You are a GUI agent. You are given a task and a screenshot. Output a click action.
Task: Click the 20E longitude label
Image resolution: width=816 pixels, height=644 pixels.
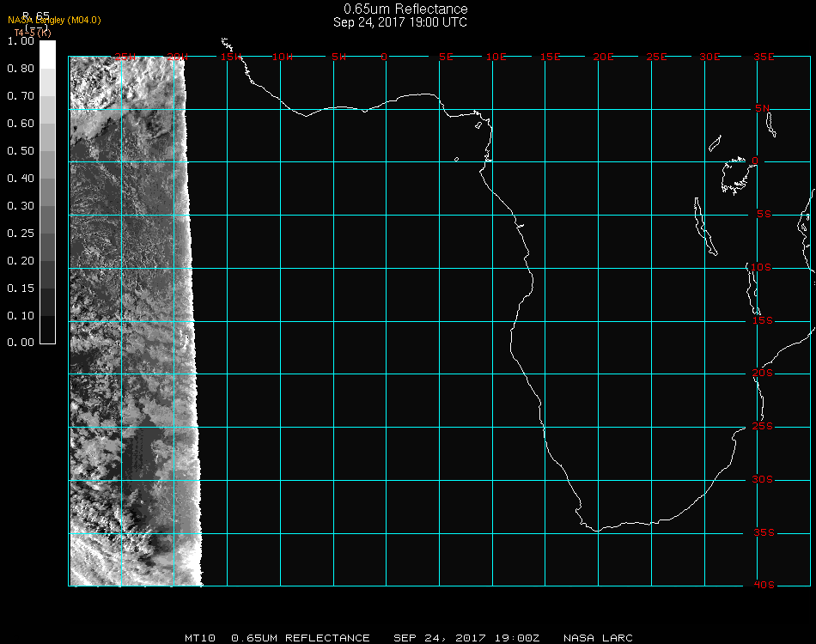pos(603,57)
